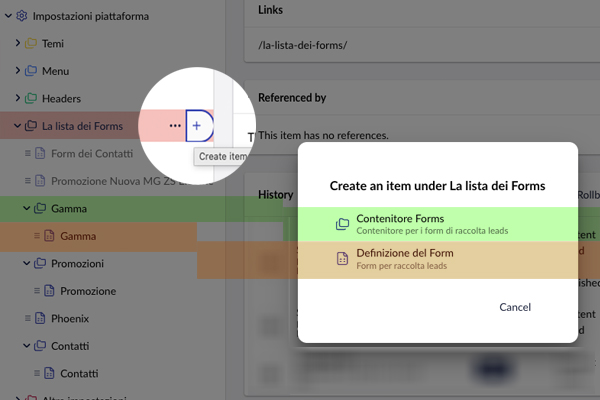The height and width of the screenshot is (400, 600).
Task: Open the three-dots menu for La lista dei Forms
Action: point(175,126)
